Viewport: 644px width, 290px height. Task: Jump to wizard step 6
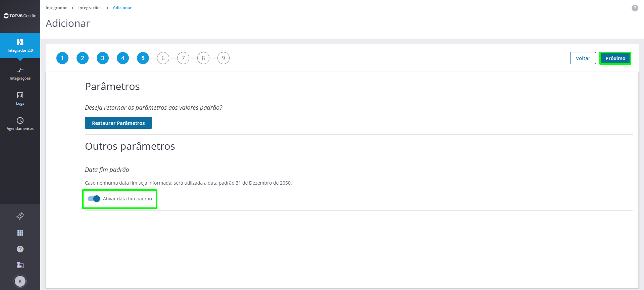click(163, 58)
